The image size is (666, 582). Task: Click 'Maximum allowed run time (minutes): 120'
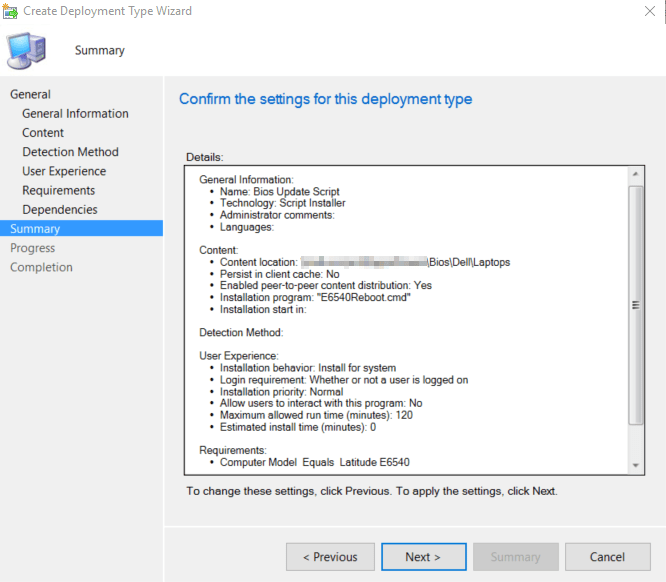coord(316,415)
